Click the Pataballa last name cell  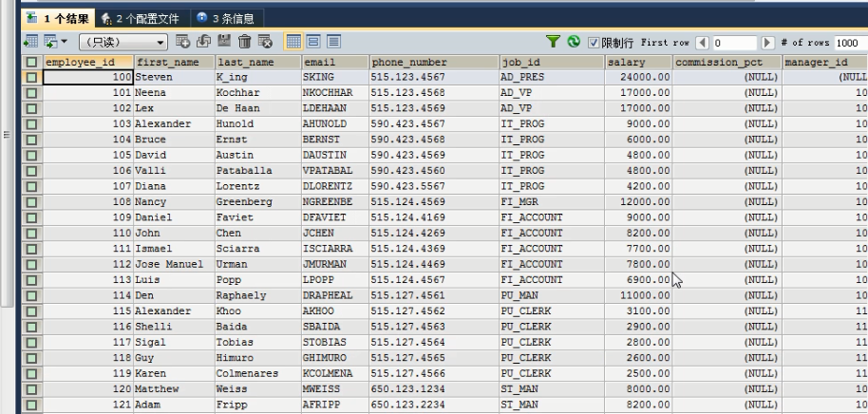(258, 171)
